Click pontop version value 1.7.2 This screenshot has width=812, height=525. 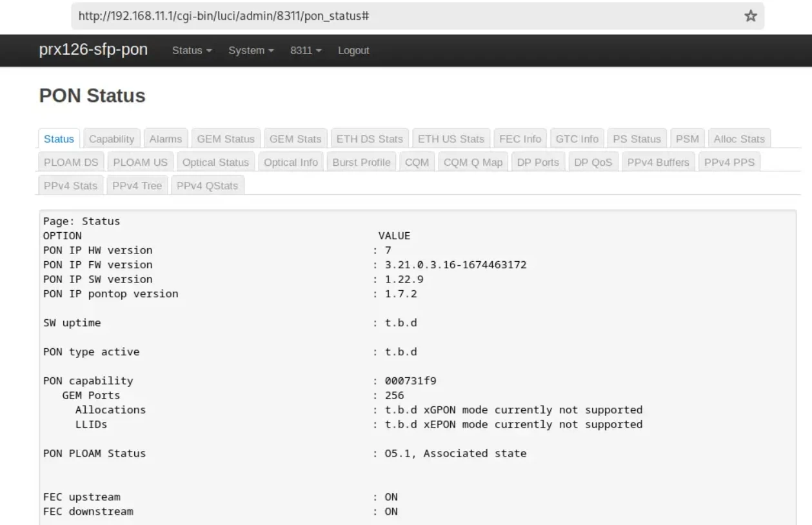coord(401,294)
